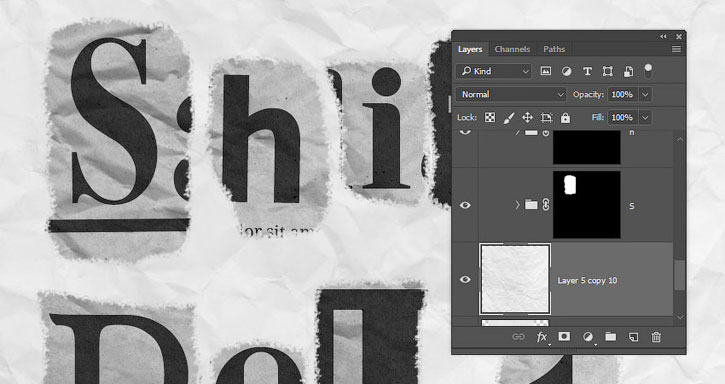Filter for pixel layers

[546, 71]
